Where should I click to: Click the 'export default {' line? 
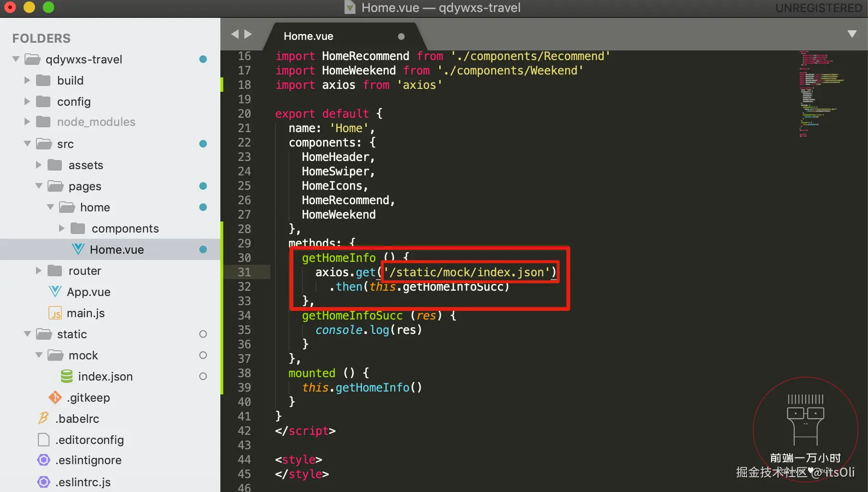click(x=329, y=113)
